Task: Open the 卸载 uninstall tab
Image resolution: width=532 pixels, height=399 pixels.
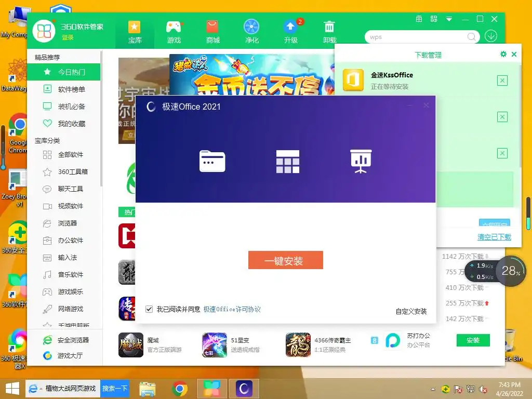Action: [329, 32]
